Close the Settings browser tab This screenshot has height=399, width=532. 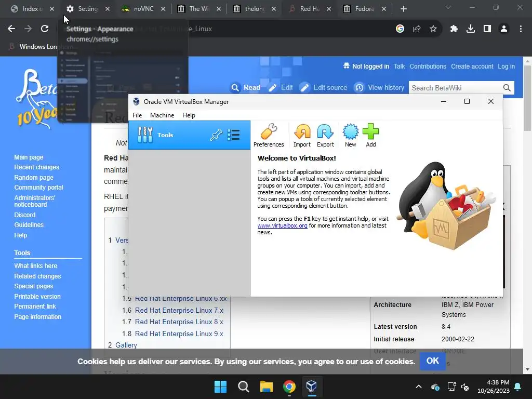click(108, 9)
